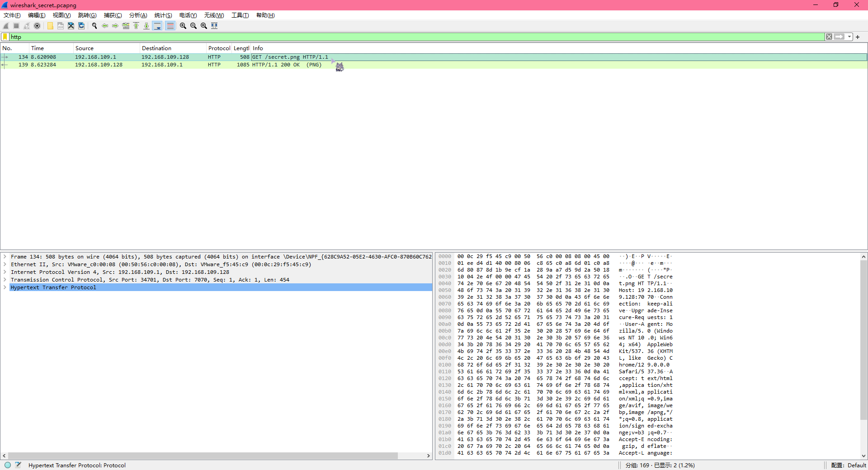This screenshot has height=470, width=868.
Task: Select packet 139 HTTP 200 OK row
Action: (x=181, y=65)
